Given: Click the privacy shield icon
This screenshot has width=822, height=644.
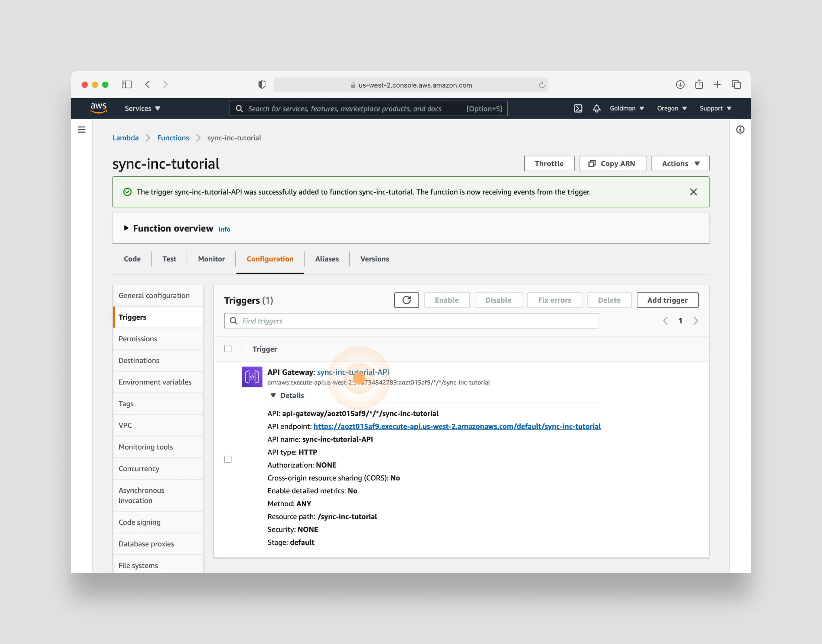Looking at the screenshot, I should tap(262, 84).
